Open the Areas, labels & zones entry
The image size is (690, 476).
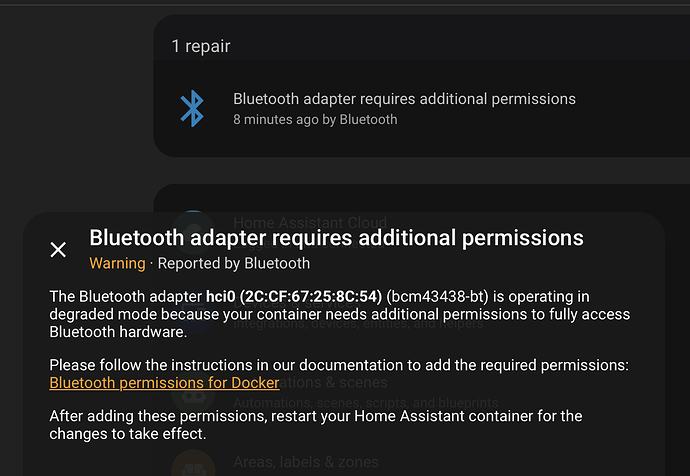[x=306, y=462]
